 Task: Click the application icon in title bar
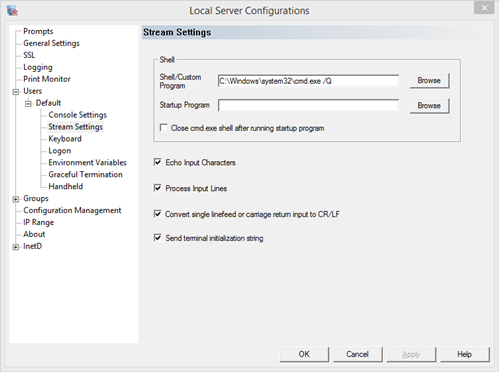[12, 10]
